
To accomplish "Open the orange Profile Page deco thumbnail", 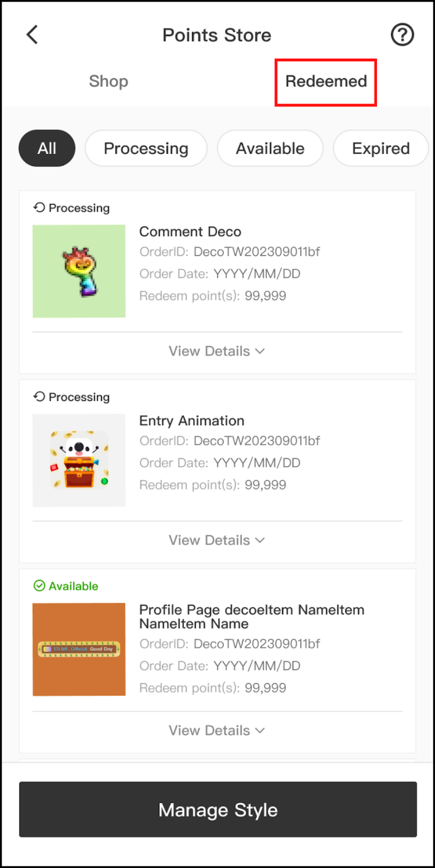I will pyautogui.click(x=79, y=649).
